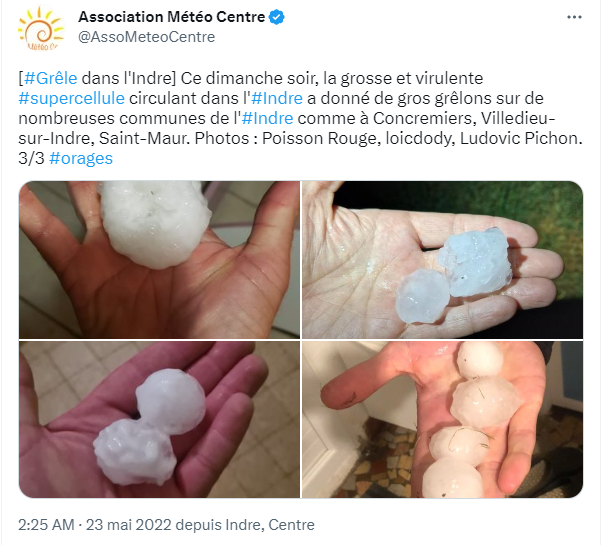Click the tweet body text paragraph
The width and height of the screenshot is (601, 545).
[300, 118]
